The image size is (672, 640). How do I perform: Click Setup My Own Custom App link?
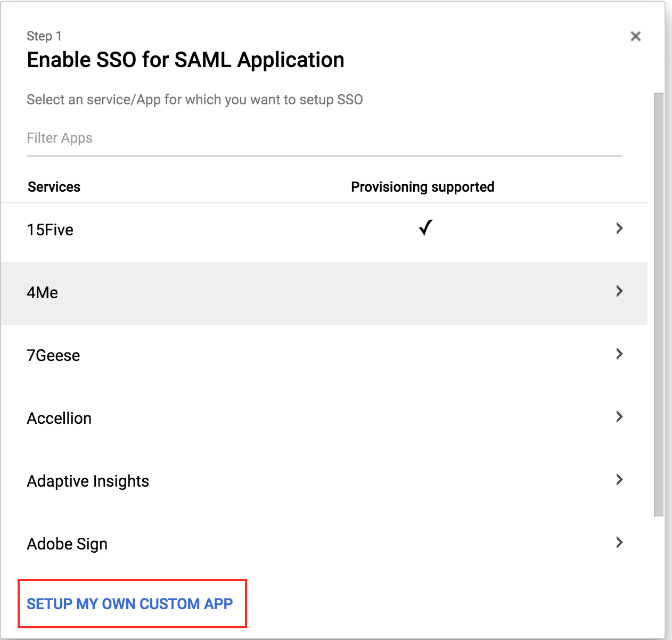tap(130, 604)
